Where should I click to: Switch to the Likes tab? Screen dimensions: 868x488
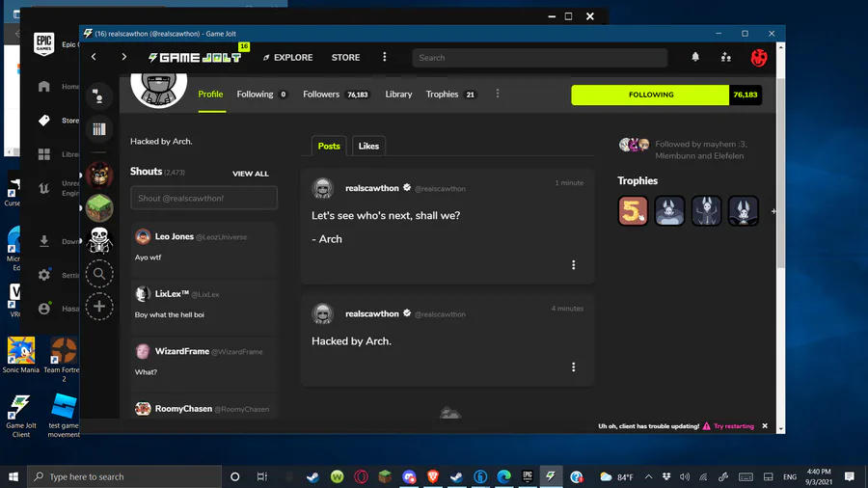click(368, 146)
